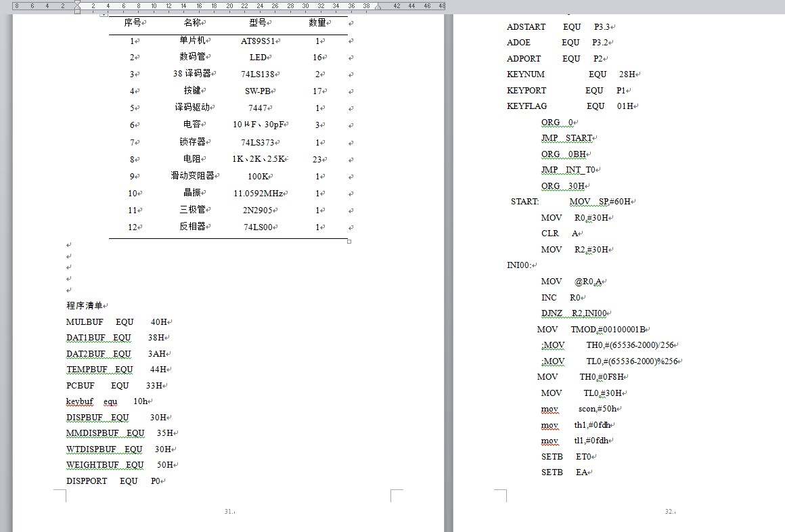
Task: Click the cell 2N2905
Action: click(259, 210)
